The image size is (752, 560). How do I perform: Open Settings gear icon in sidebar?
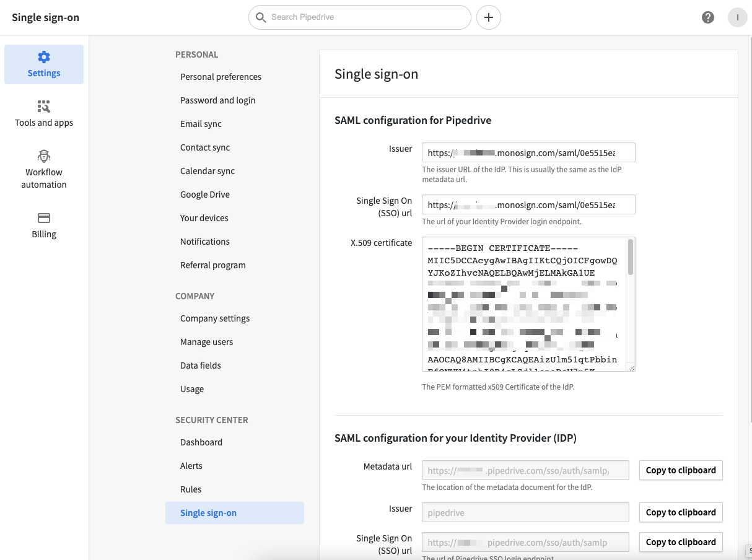44,58
